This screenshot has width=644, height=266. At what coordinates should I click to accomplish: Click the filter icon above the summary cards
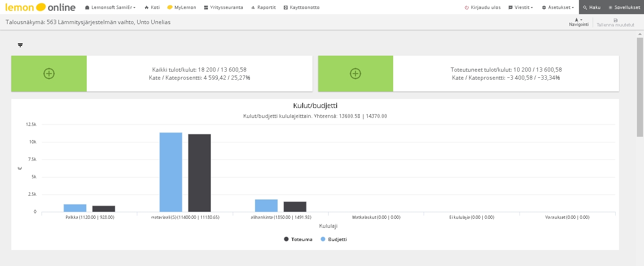pos(20,45)
